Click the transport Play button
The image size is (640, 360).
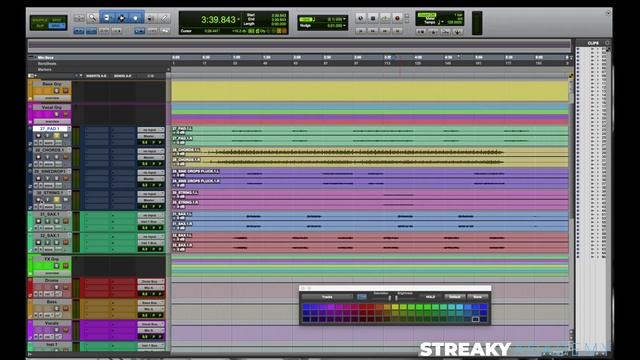click(x=385, y=18)
